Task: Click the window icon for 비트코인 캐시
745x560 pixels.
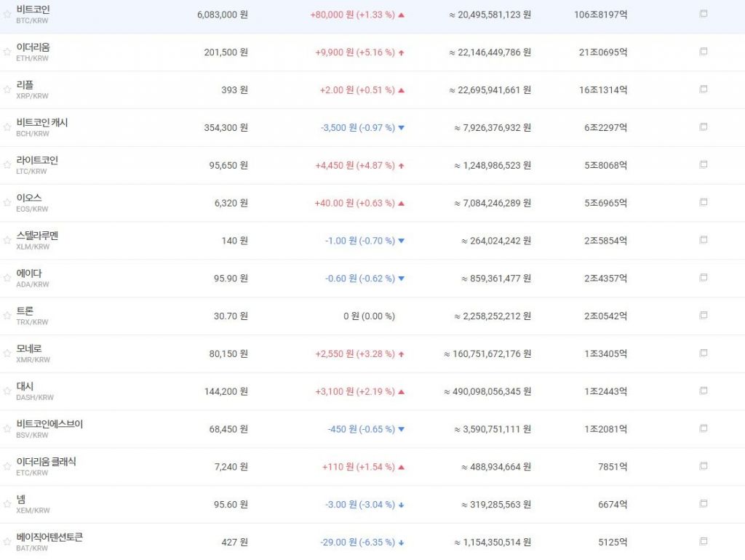Action: [703, 127]
